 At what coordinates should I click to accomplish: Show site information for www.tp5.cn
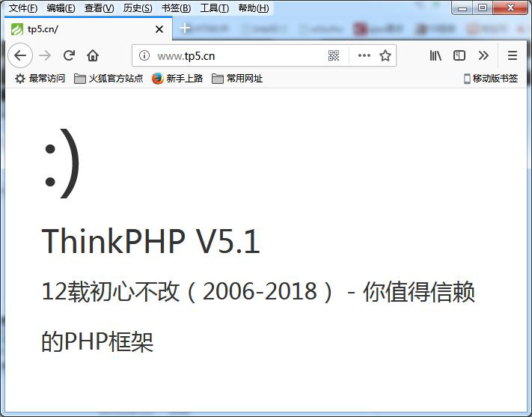click(x=144, y=55)
